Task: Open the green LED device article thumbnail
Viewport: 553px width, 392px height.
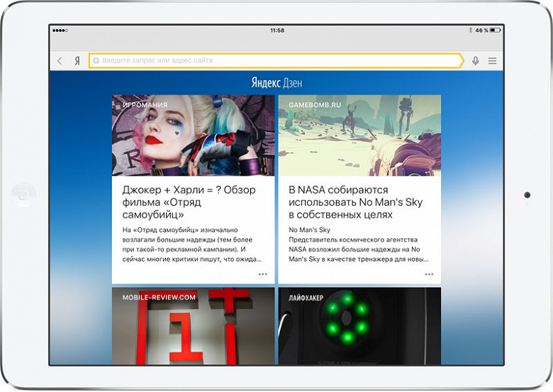Action: click(x=359, y=326)
